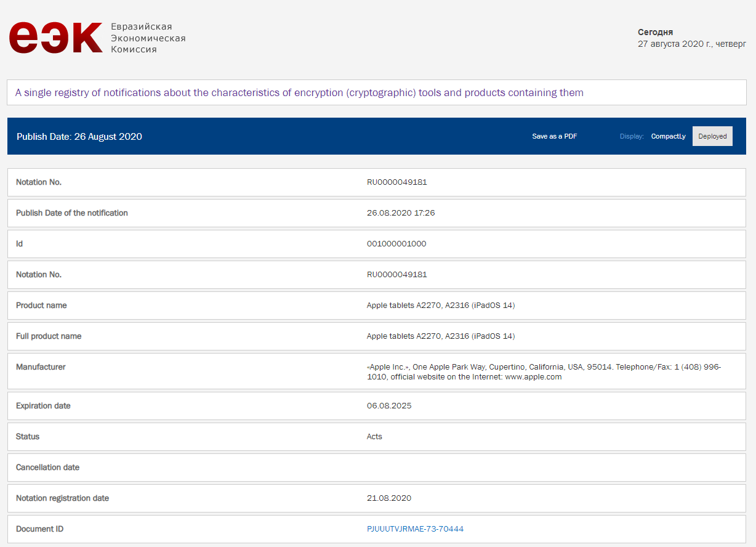Click the Full product name label
The width and height of the screenshot is (756, 547).
coord(49,336)
